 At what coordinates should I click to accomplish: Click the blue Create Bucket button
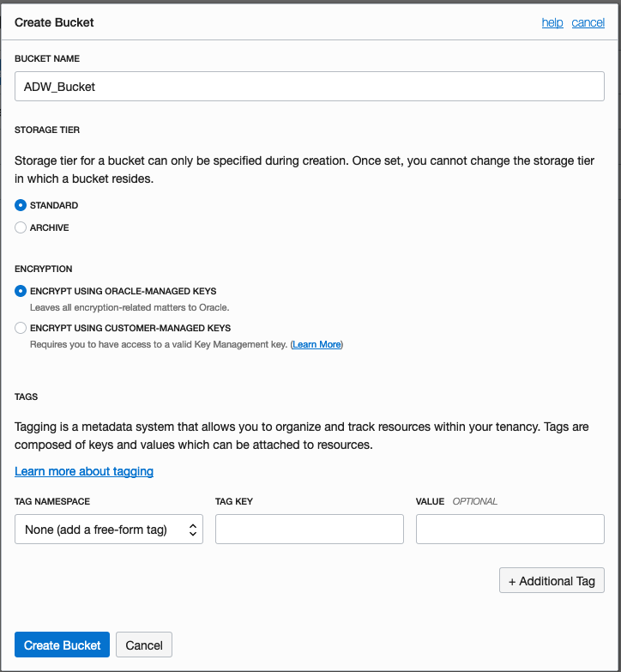click(62, 645)
